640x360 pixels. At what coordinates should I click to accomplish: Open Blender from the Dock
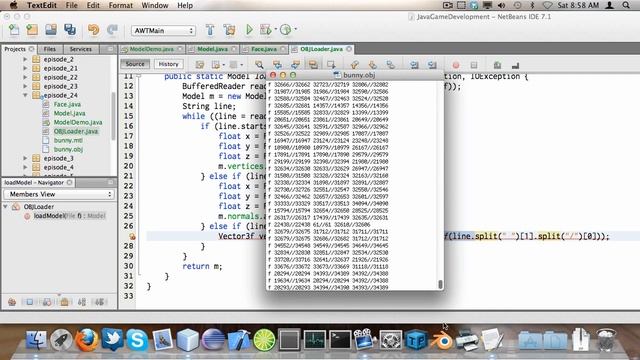pos(442,340)
